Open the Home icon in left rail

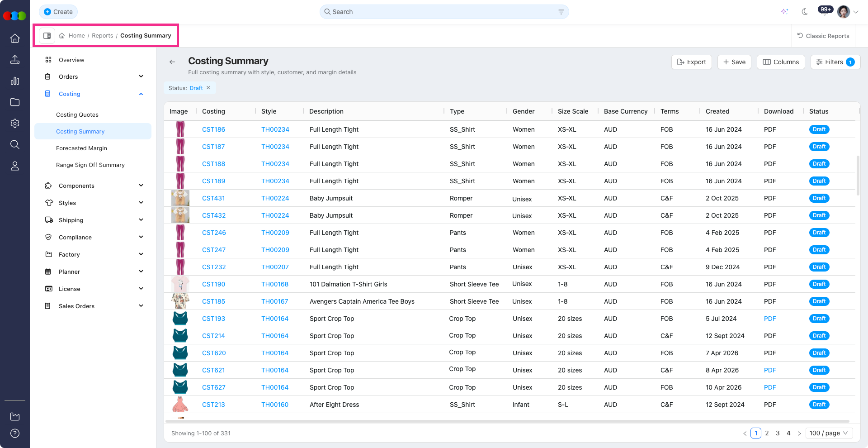[x=15, y=38]
